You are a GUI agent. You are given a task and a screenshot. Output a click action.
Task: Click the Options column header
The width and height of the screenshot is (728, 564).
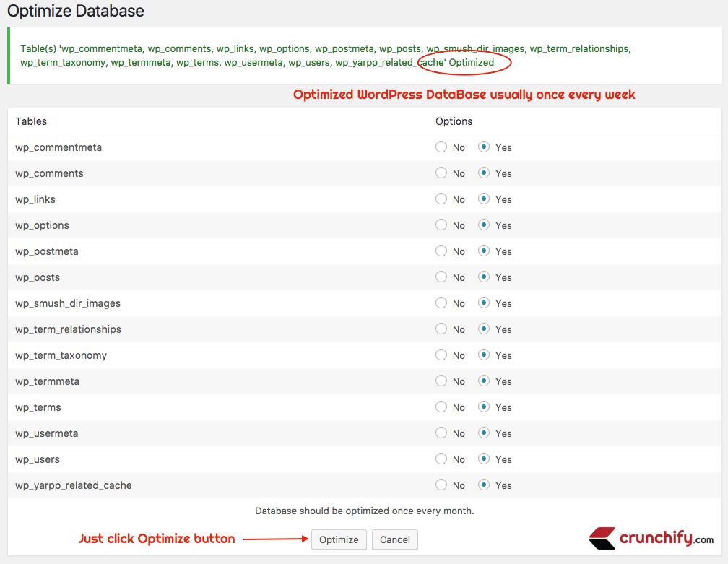pos(454,121)
